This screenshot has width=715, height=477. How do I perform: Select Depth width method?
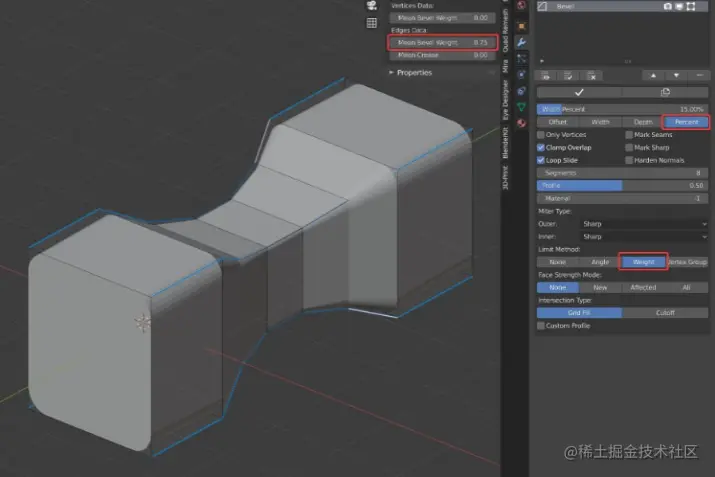643,122
